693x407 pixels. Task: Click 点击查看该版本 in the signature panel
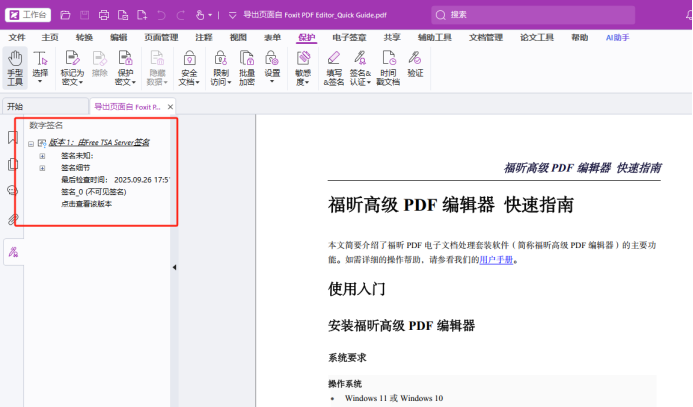[86, 204]
